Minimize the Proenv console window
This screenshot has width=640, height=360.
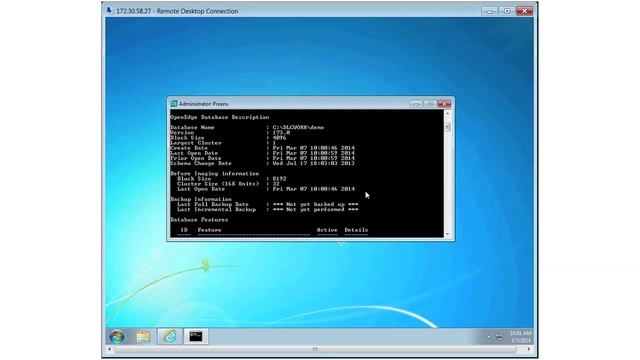[416, 104]
